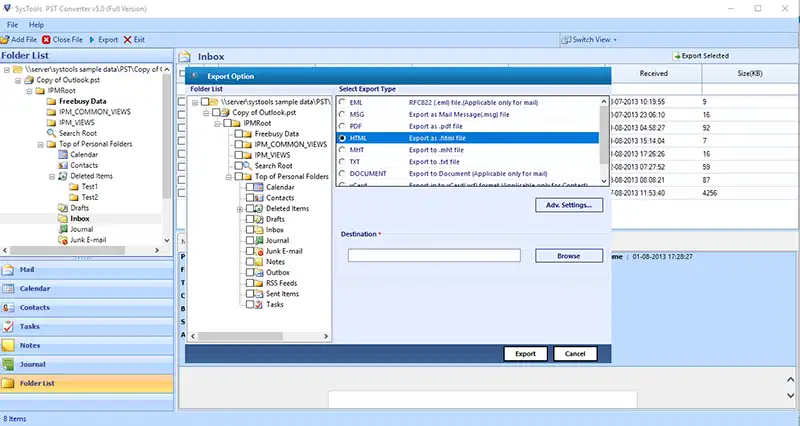Click the Calendar icon in navigation pane
Screen dimensions: 800x426
coord(8,288)
